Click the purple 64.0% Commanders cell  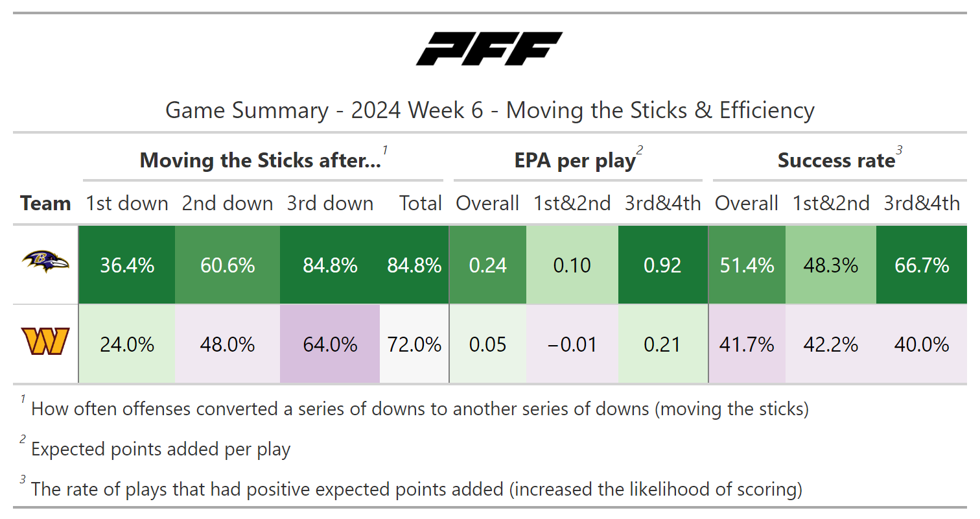click(x=330, y=344)
